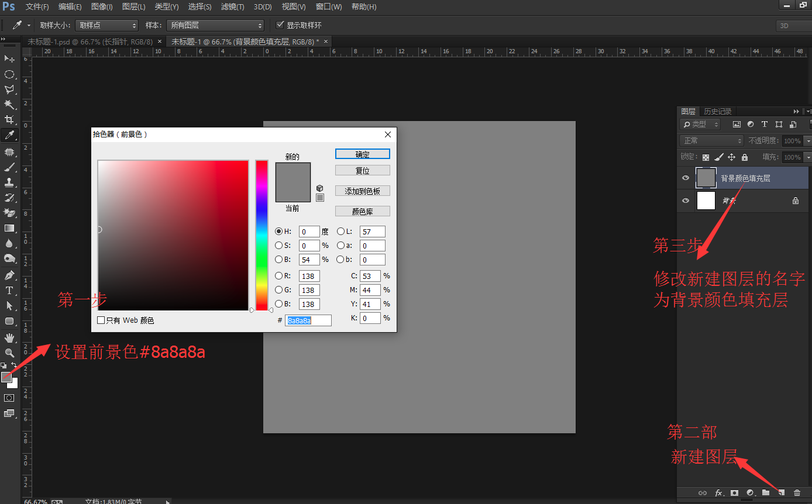The image size is (812, 504).
Task: Lock transparent pixels icon
Action: (x=706, y=157)
